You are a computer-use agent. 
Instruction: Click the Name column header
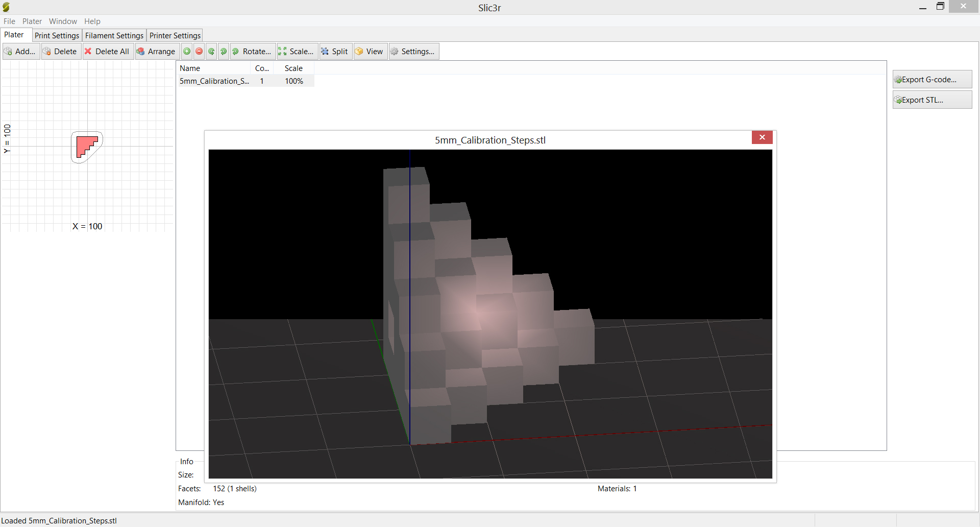pyautogui.click(x=214, y=68)
